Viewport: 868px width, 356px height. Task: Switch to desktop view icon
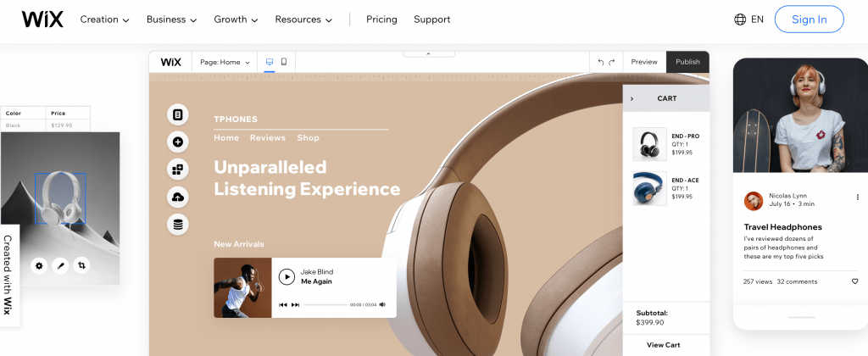(x=270, y=62)
